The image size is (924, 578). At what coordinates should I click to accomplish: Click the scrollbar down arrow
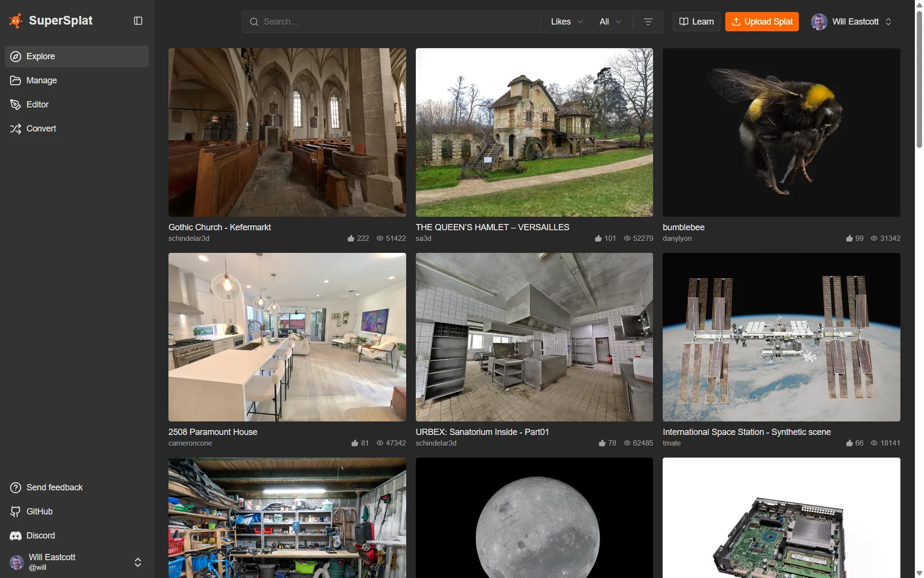919,573
